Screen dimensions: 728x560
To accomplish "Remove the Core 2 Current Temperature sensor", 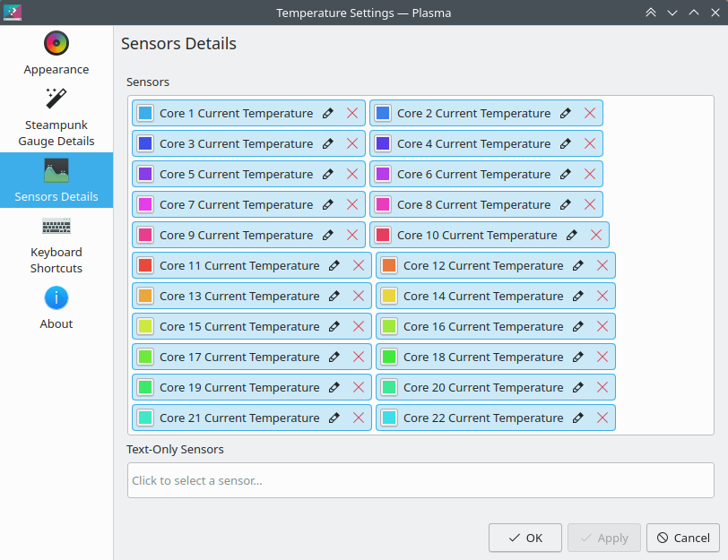I will click(x=590, y=113).
